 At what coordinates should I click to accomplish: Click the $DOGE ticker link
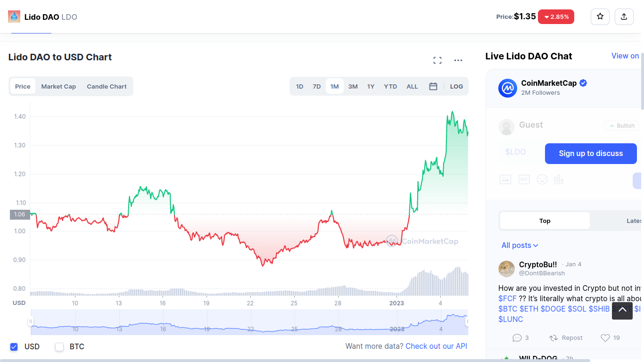553,309
